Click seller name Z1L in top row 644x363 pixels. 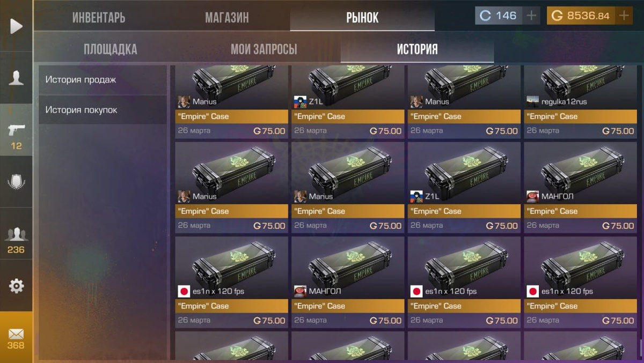pos(316,101)
